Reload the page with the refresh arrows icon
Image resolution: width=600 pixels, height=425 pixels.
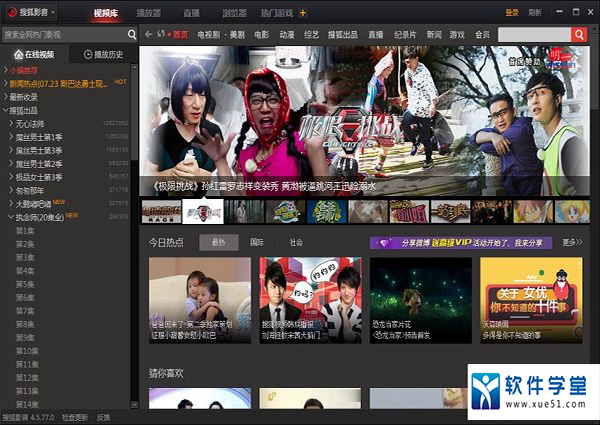161,34
